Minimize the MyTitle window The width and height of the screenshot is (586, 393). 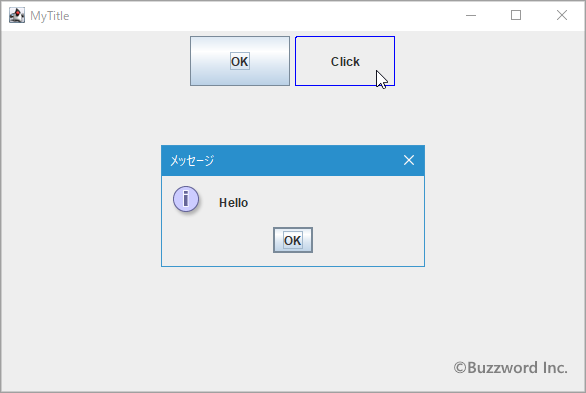tap(471, 15)
